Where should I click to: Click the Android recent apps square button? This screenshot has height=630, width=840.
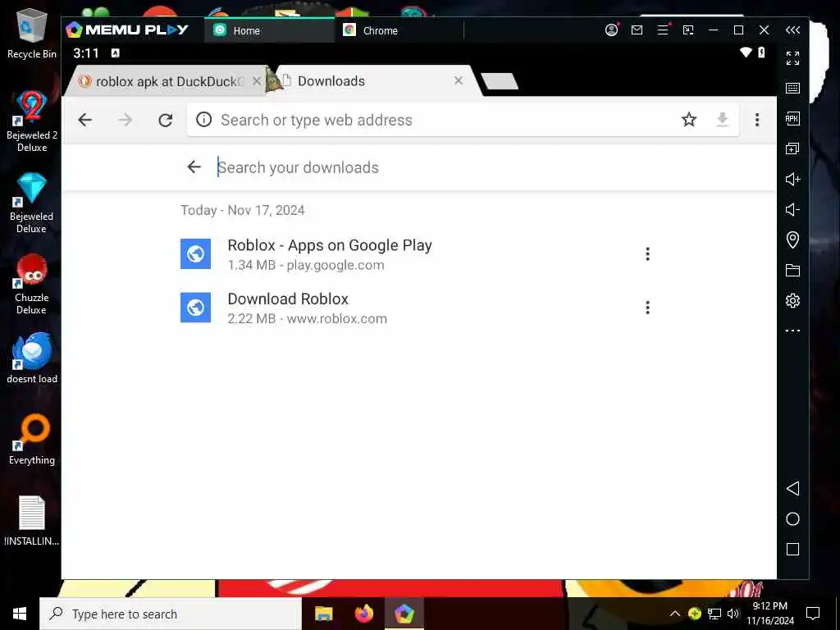[x=793, y=549]
